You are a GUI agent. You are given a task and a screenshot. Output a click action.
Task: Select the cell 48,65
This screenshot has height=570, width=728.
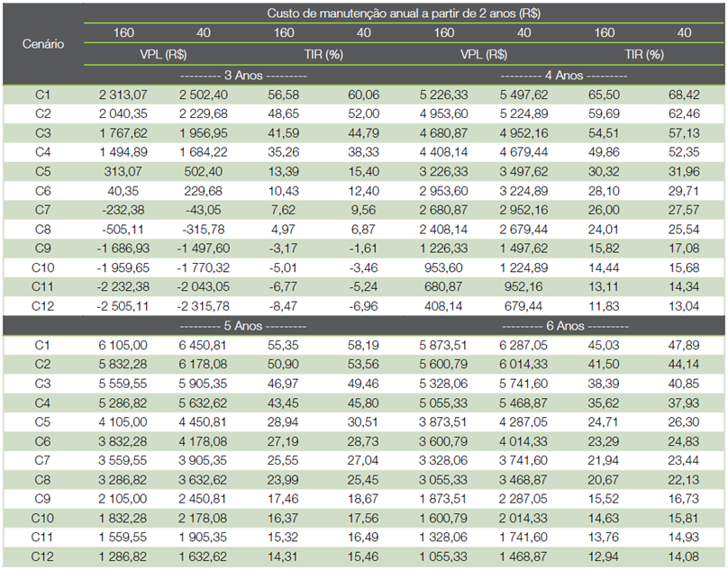tap(283, 113)
